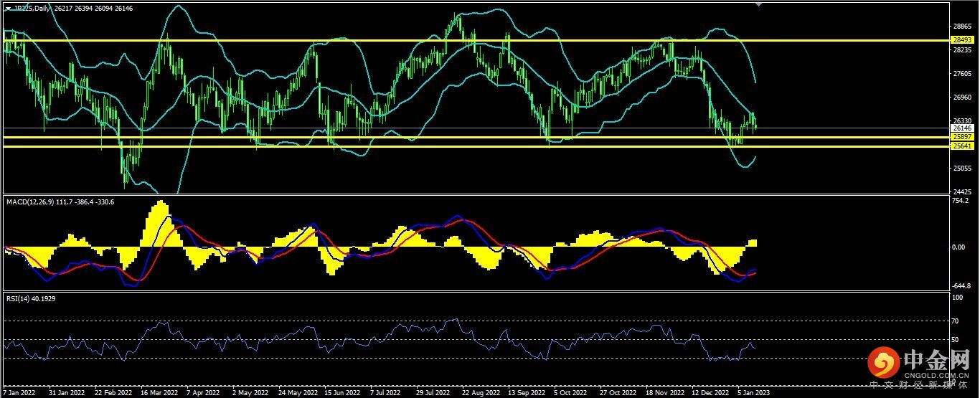Click the 0.00 level on MACD scale
Viewport: 980px width, 398px height.
pos(958,247)
